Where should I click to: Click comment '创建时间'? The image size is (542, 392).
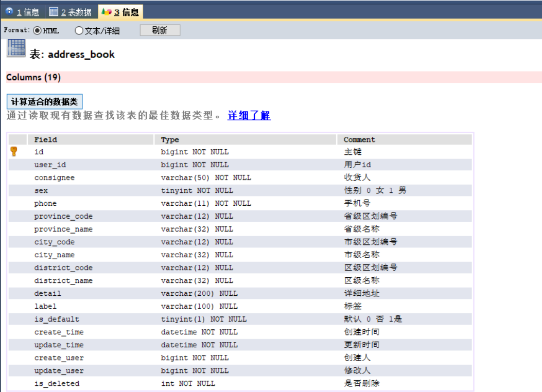pos(361,332)
